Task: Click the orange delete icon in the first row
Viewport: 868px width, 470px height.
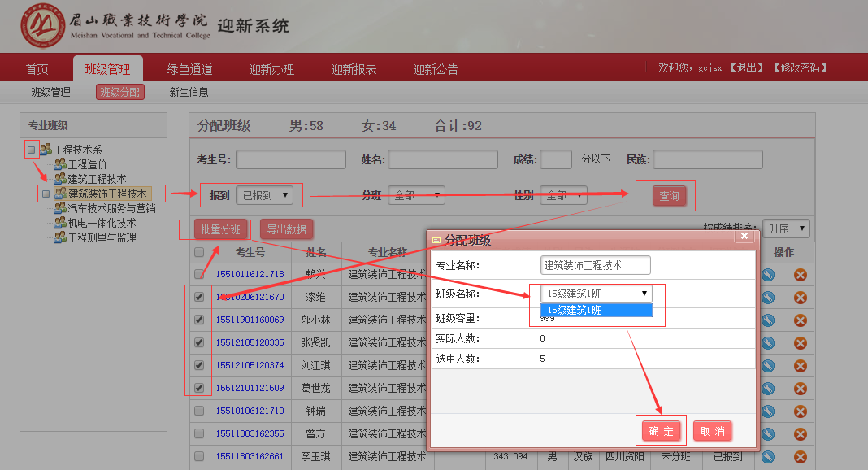Action: coord(800,275)
